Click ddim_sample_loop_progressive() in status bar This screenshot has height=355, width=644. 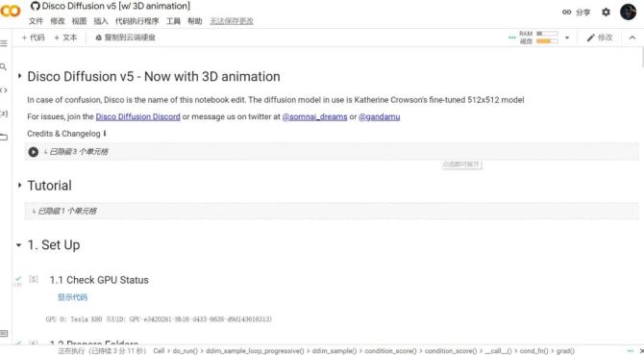(255, 351)
